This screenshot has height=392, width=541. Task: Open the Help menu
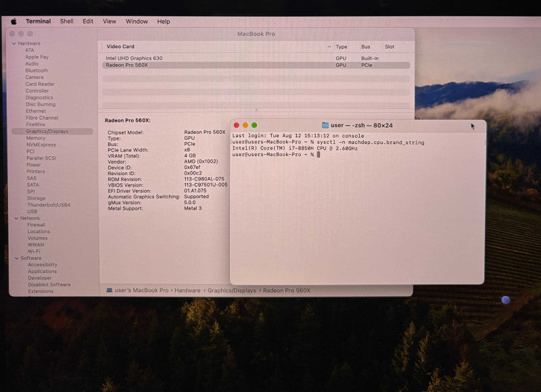click(x=164, y=22)
